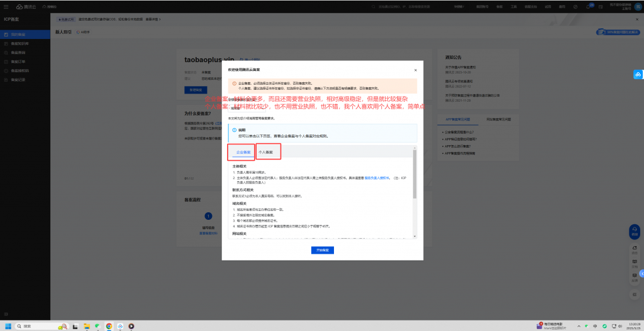Open the notification bell with badge 24
The image size is (644, 331).
(x=589, y=6)
